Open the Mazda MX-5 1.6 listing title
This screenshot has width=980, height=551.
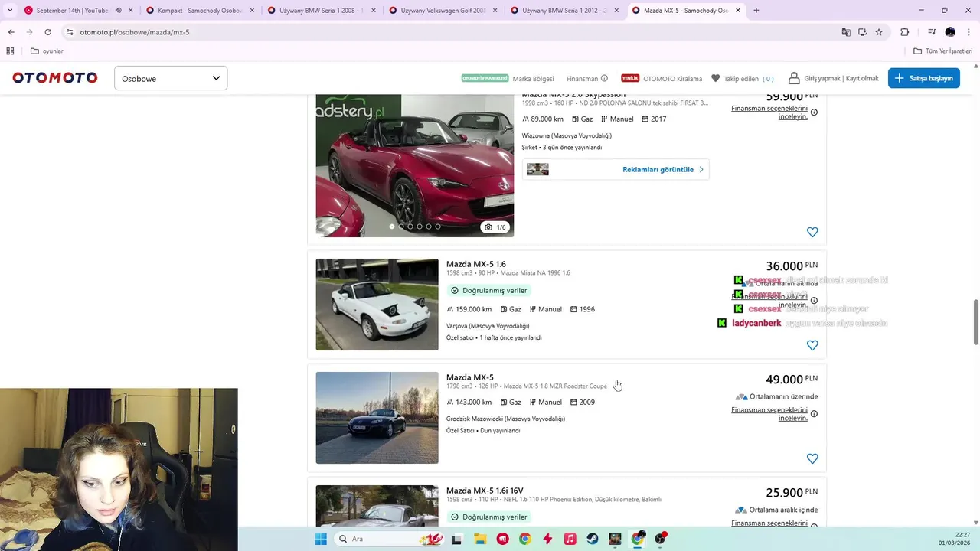click(x=475, y=264)
